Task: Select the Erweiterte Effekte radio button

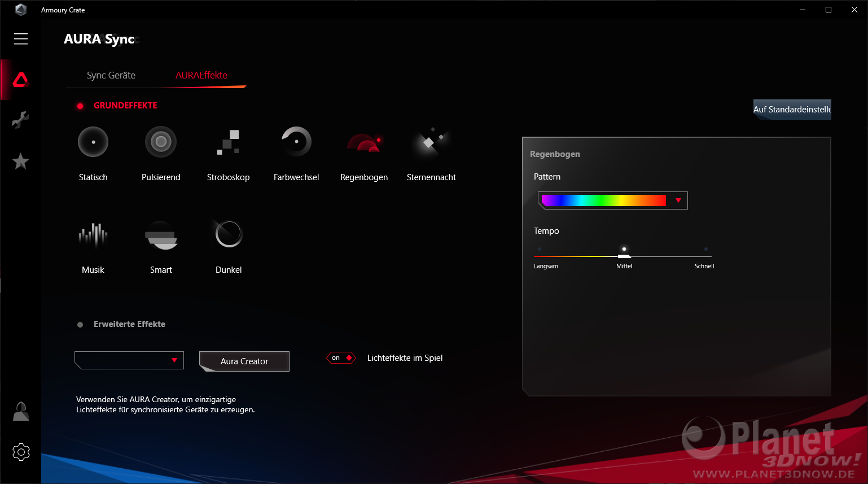Action: pos(80,325)
